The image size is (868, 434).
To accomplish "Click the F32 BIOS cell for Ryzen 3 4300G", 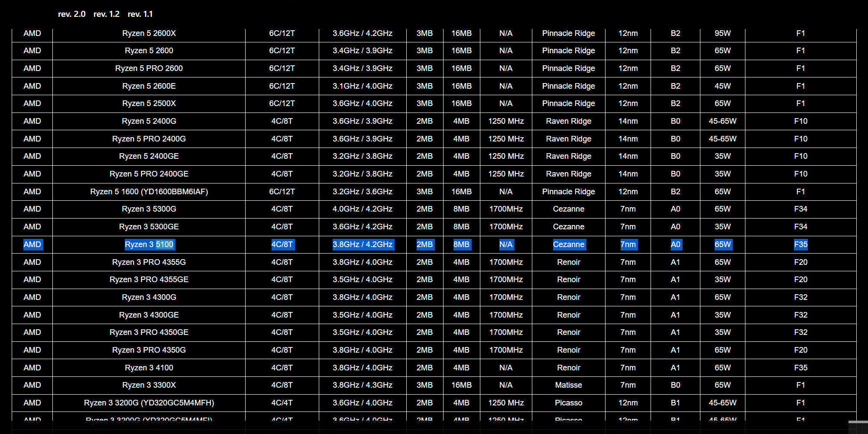I will point(800,297).
